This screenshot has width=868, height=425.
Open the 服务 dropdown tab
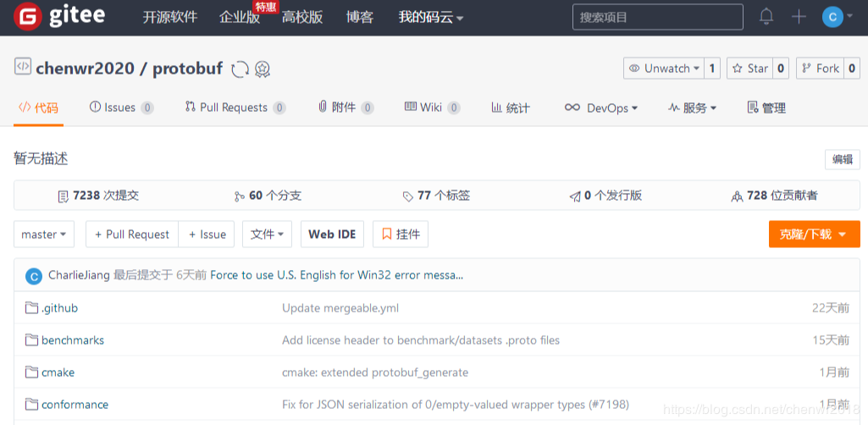click(x=693, y=108)
